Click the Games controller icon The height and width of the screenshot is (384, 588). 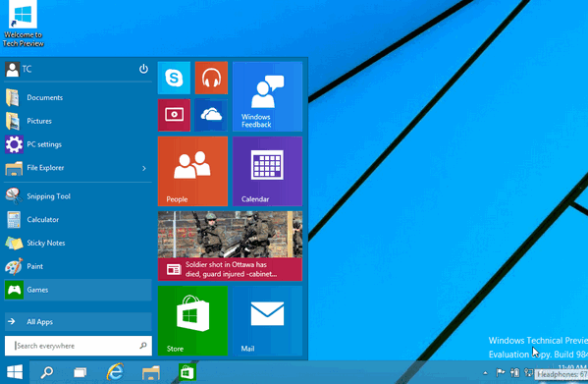click(15, 290)
